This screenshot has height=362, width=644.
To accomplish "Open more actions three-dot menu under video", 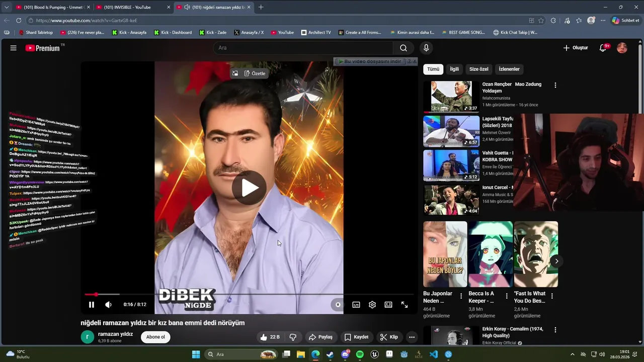I will click(x=412, y=337).
